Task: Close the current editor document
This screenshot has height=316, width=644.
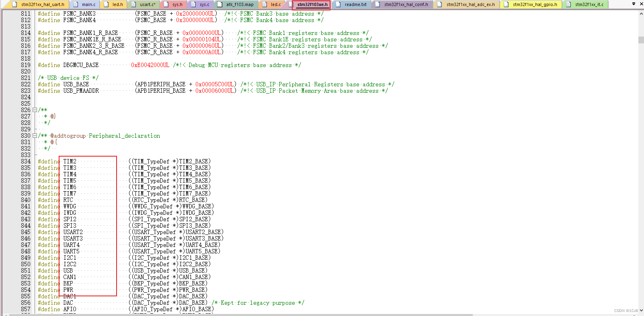Action: coord(641,4)
